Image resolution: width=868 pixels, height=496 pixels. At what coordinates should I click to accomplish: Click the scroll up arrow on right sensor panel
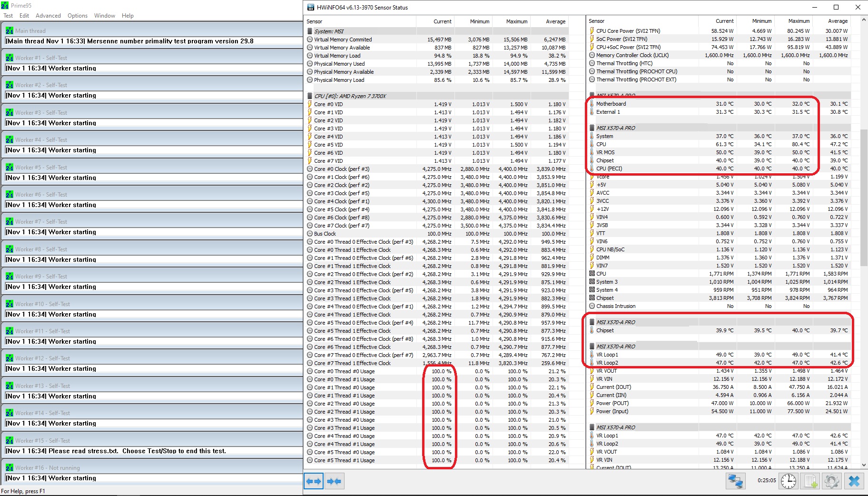tap(864, 20)
